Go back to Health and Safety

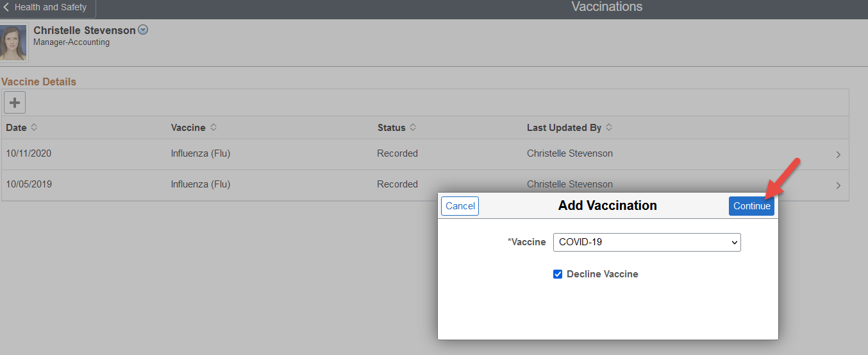pos(46,8)
